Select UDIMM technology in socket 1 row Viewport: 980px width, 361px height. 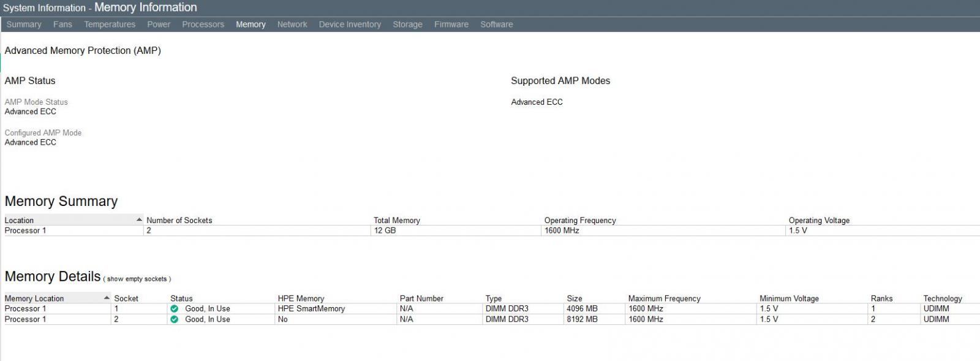[x=936, y=309]
